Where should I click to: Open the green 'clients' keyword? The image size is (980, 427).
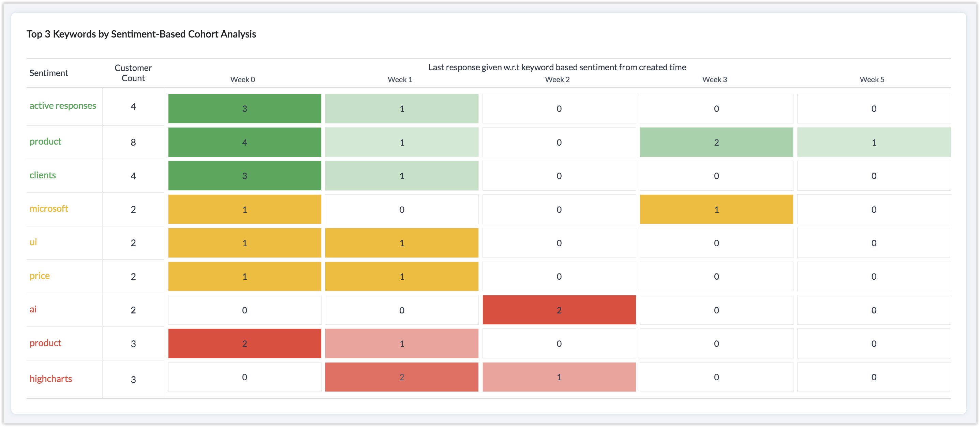[43, 175]
